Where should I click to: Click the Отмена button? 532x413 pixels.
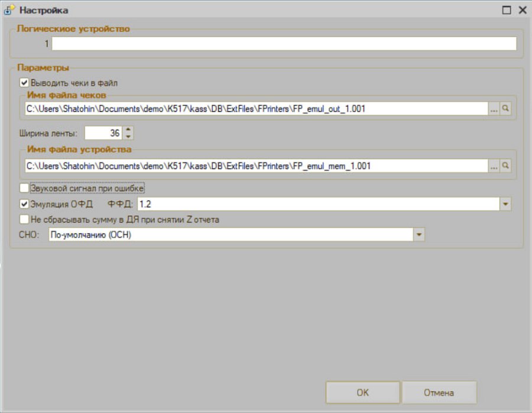coord(439,392)
